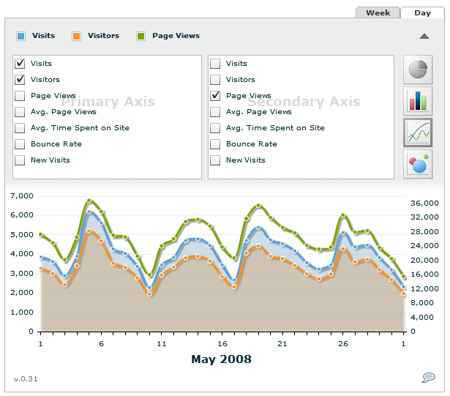The height and width of the screenshot is (396, 450).
Task: Click the orange Visitors legend swatch
Action: pyautogui.click(x=76, y=36)
